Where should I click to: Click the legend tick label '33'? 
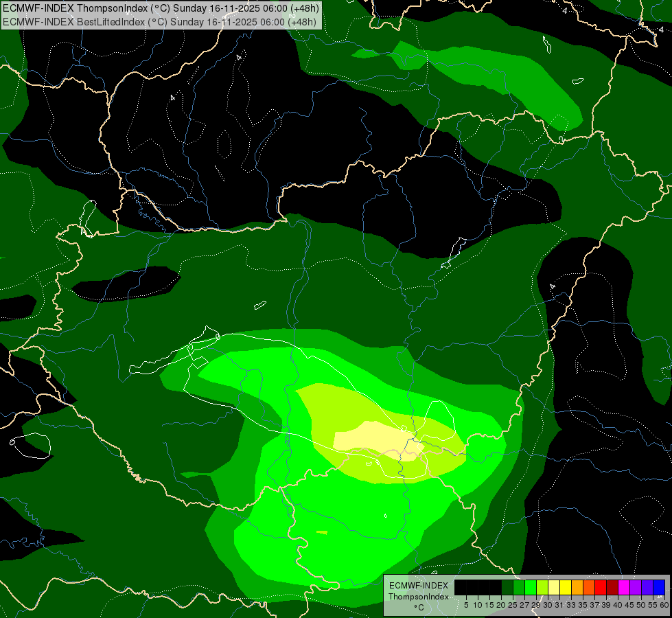click(571, 605)
